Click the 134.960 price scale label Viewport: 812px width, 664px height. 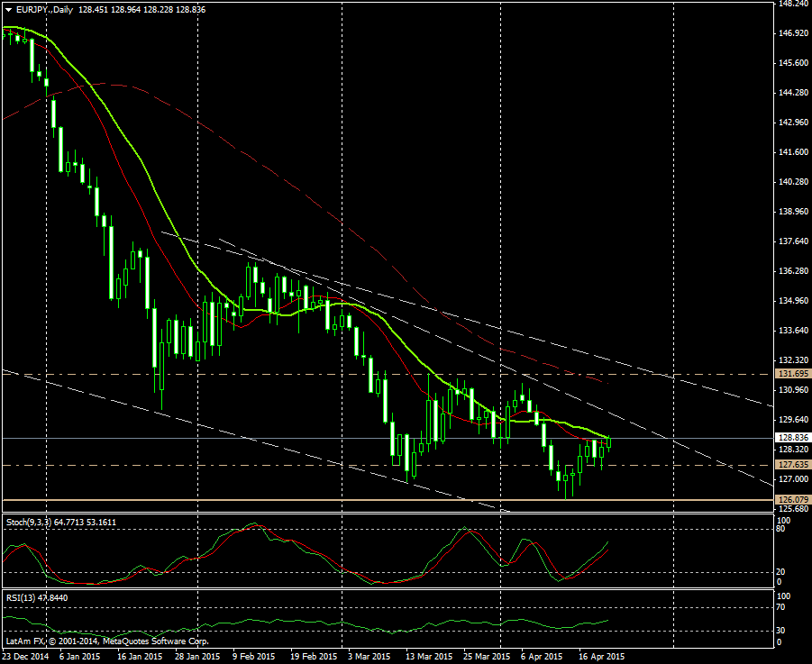(x=792, y=300)
